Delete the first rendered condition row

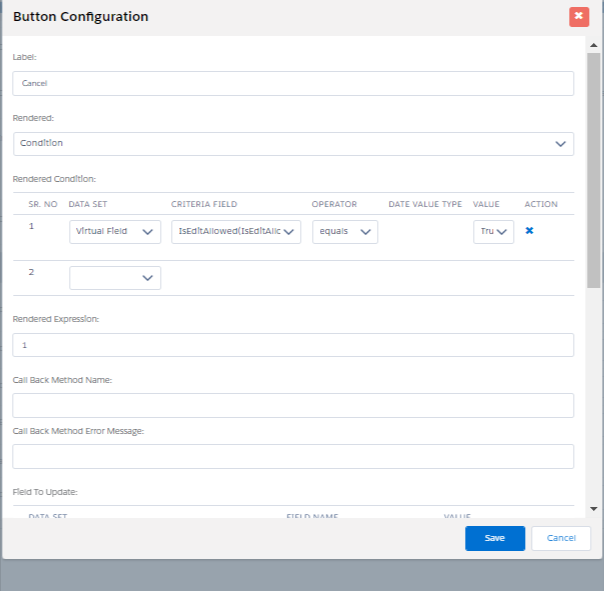[x=529, y=230]
